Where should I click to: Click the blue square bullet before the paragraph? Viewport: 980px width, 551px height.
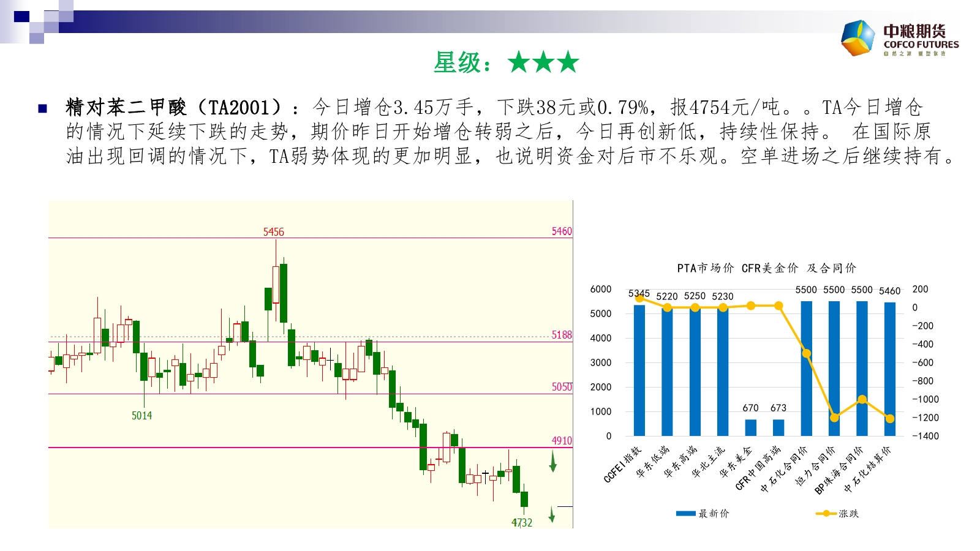42,109
